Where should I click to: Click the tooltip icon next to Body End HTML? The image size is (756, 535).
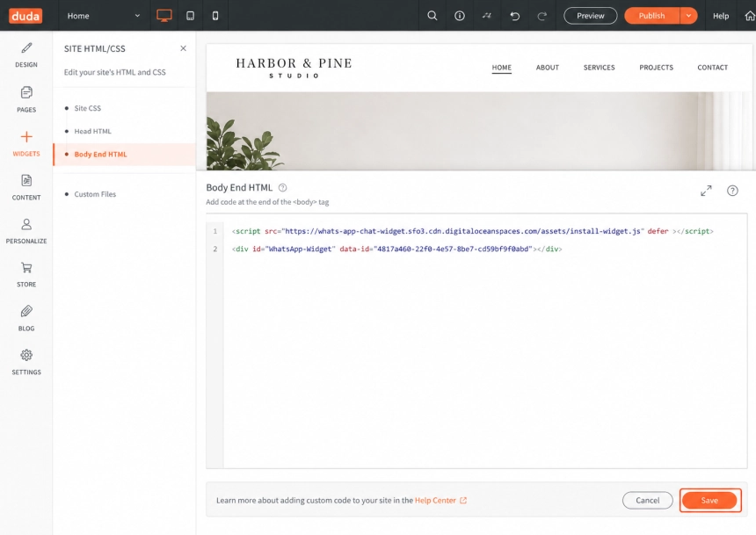[x=282, y=187]
